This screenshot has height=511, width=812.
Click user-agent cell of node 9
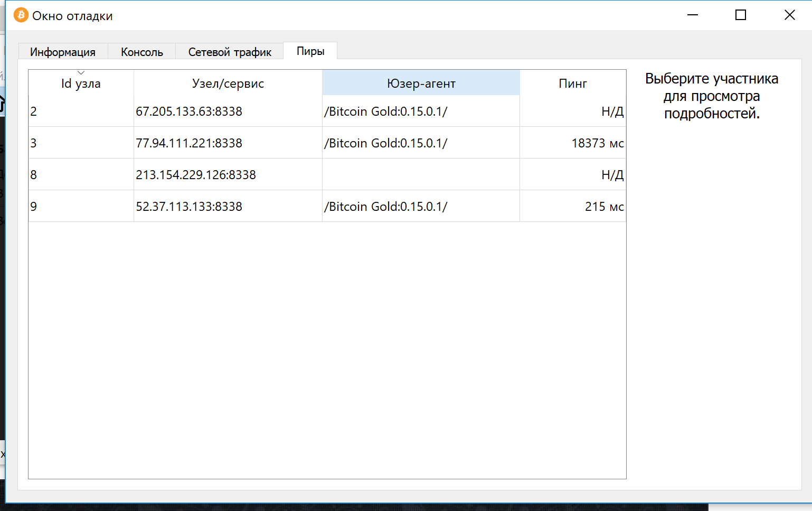[421, 206]
